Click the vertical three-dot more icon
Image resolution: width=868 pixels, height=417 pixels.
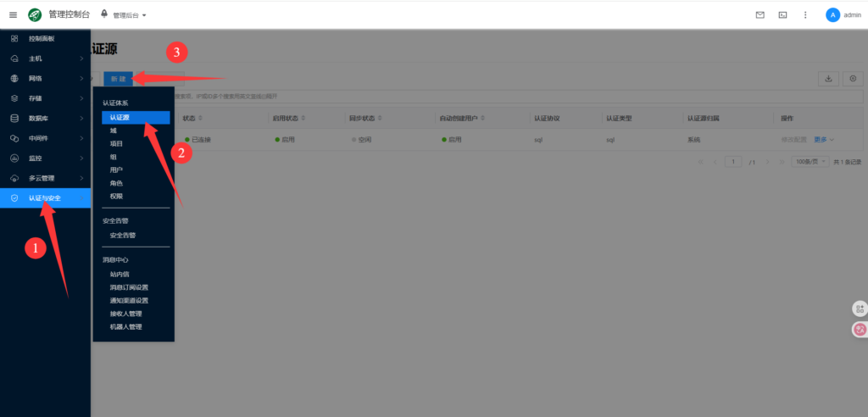[805, 14]
